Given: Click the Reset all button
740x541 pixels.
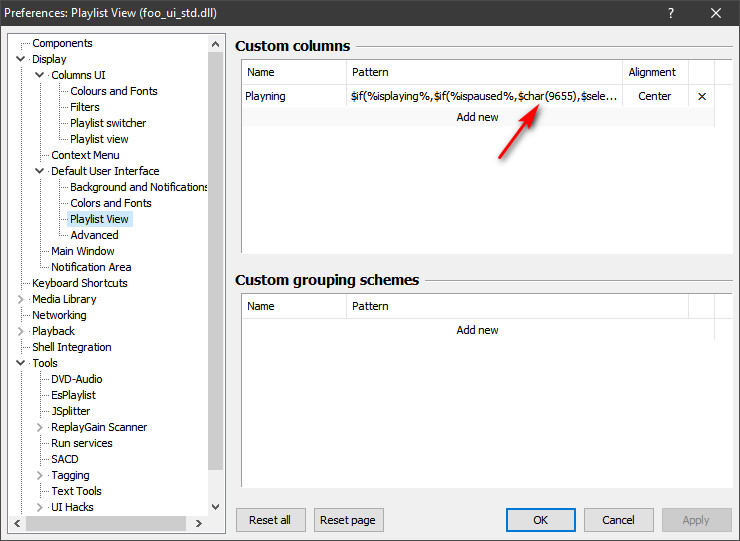Looking at the screenshot, I should point(270,520).
